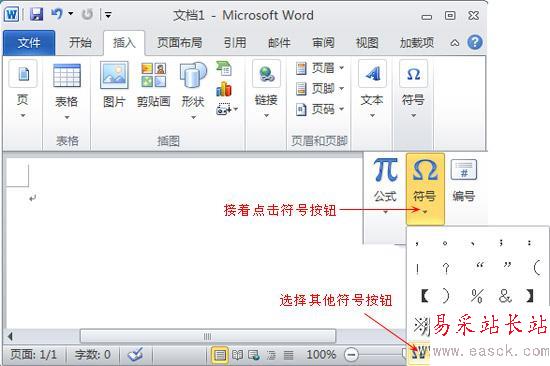Choose the semicolon symbol in gallery
550x366 pixels.
coord(501,243)
